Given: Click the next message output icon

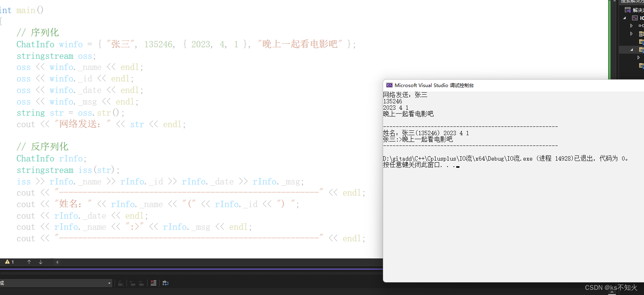Looking at the screenshot, I should pyautogui.click(x=141, y=283).
